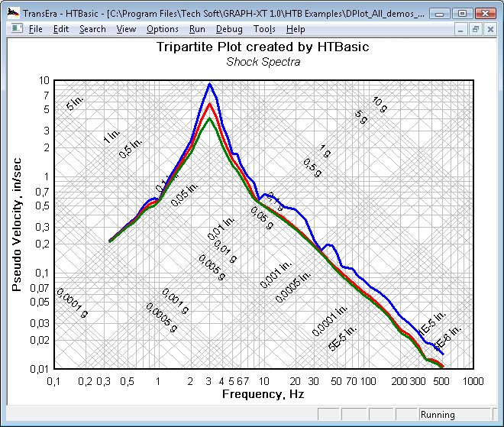Open the Search menu
This screenshot has height=427, width=504.
pos(92,29)
